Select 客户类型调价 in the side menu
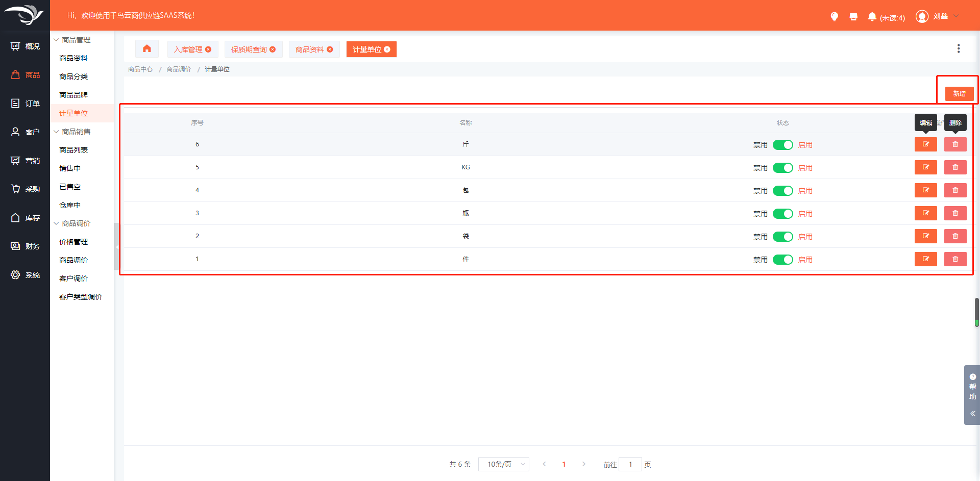The image size is (980, 481). coord(82,297)
